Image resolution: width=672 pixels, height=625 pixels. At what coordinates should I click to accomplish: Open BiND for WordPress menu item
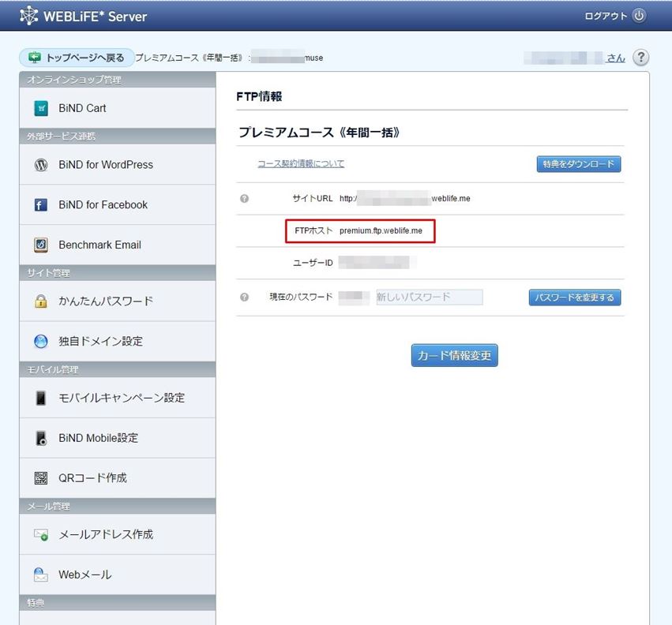pyautogui.click(x=118, y=164)
